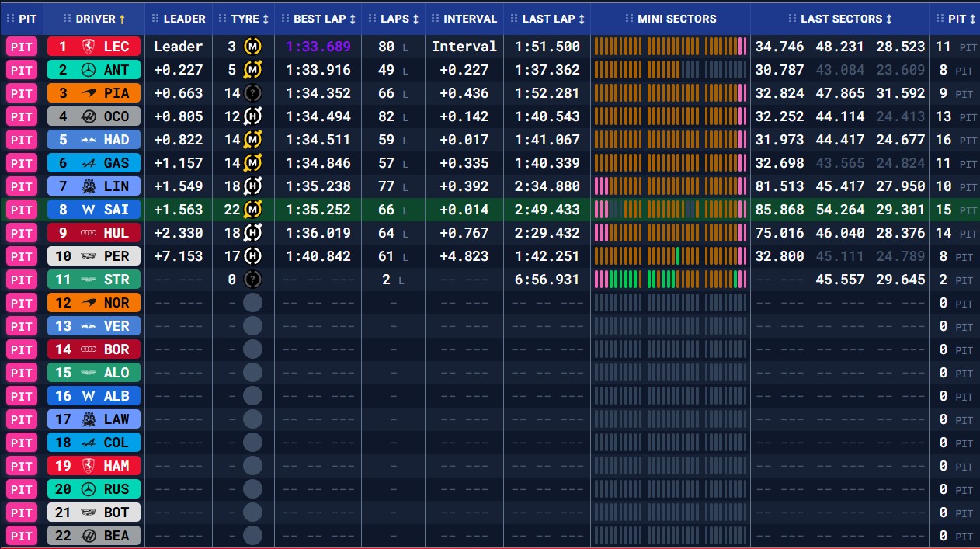Viewport: 980px width, 549px height.
Task: Click the hard tyre icon for OCO
Action: 252,116
